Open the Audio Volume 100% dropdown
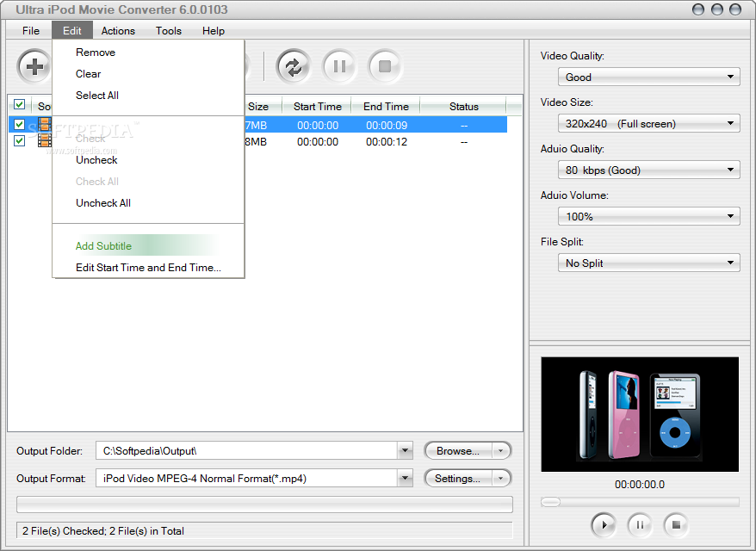This screenshot has width=756, height=551. (x=648, y=216)
